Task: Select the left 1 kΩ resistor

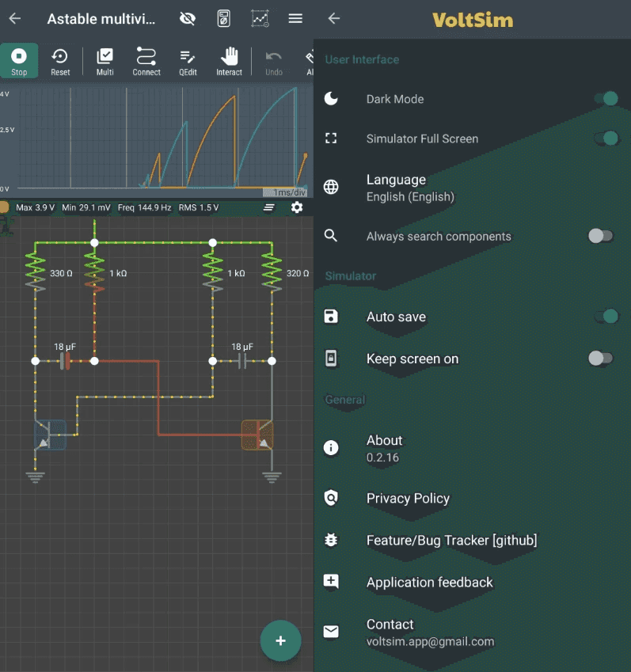Action: coord(95,272)
